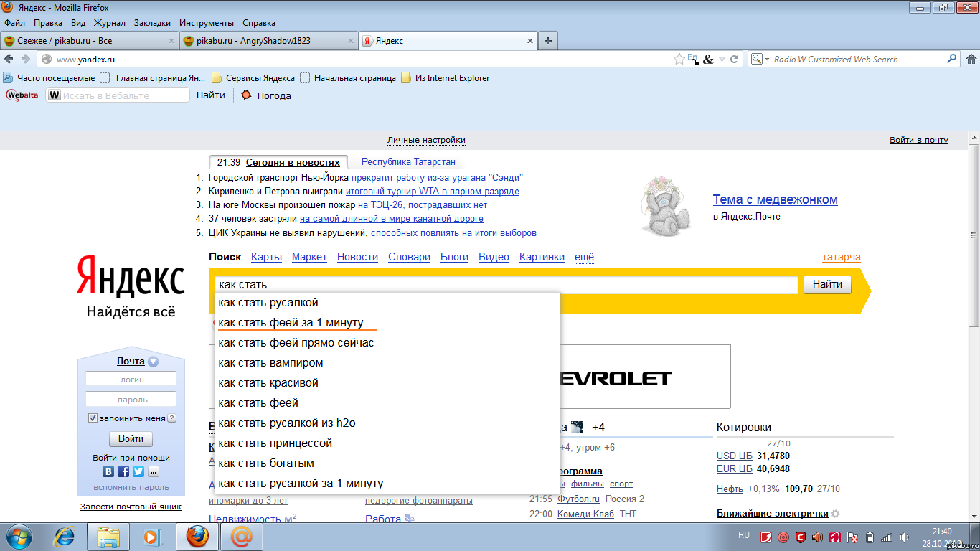
Task: Click the Webalta logo in toolbar
Action: 22,95
